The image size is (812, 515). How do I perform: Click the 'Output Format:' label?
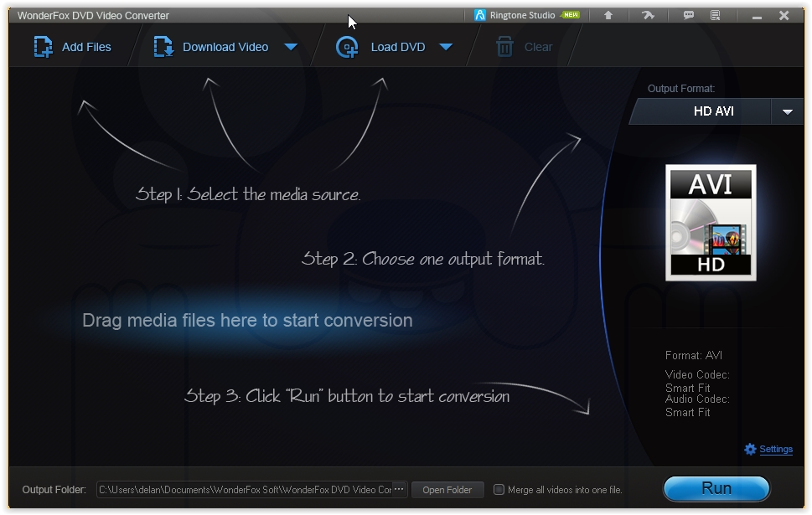[x=681, y=89]
